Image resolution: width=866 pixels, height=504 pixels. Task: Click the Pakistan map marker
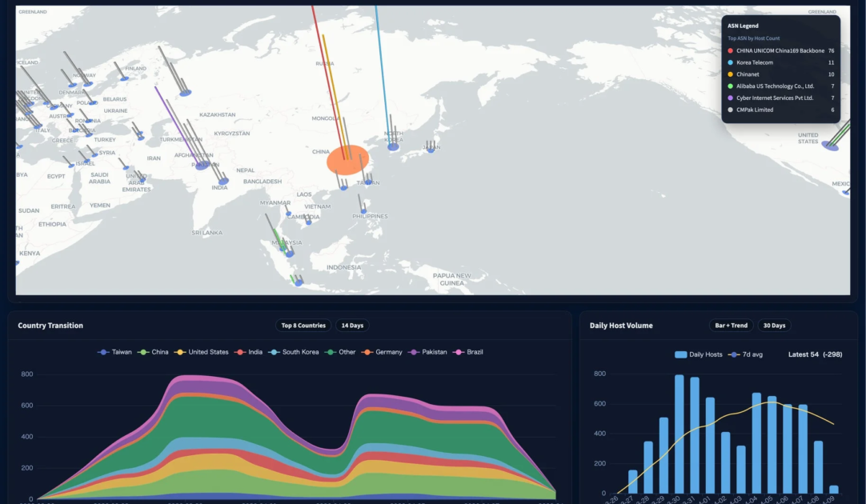(x=202, y=166)
